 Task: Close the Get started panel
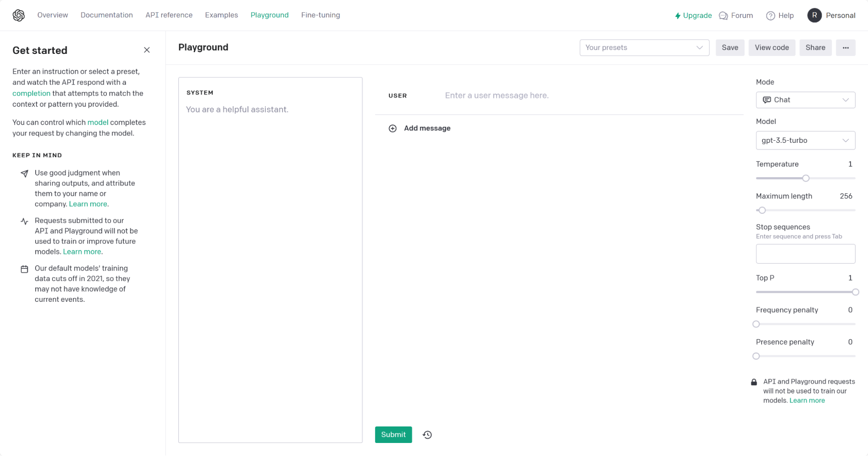[147, 50]
